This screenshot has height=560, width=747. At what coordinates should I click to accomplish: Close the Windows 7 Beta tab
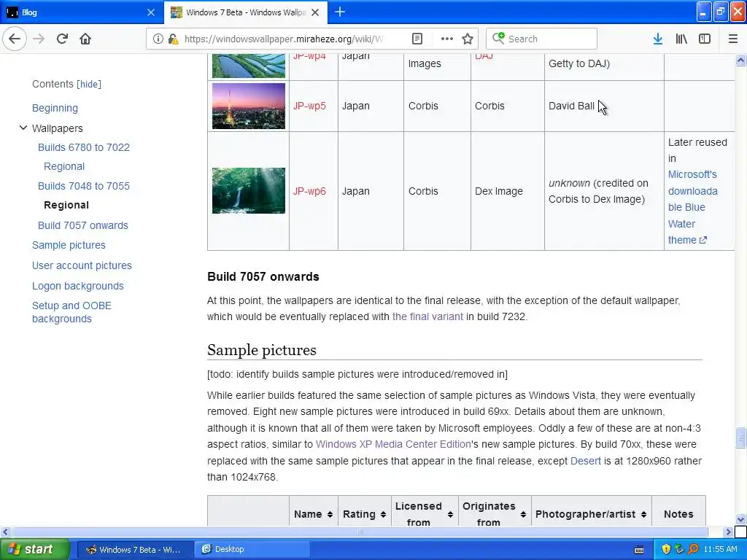tap(315, 12)
